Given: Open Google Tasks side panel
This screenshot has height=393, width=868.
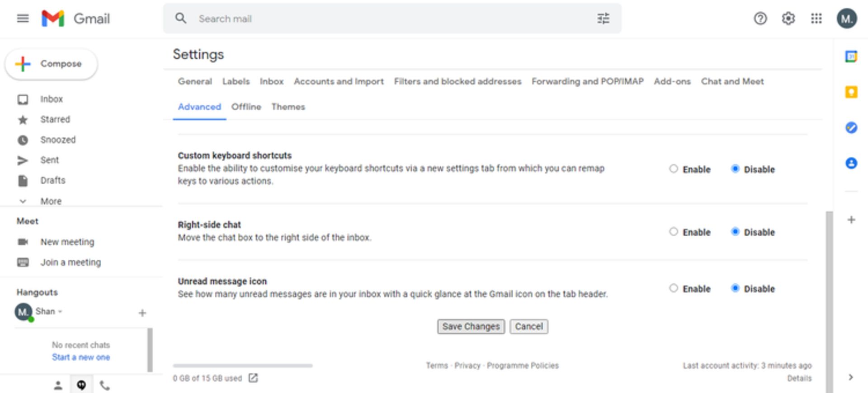Looking at the screenshot, I should [x=851, y=128].
